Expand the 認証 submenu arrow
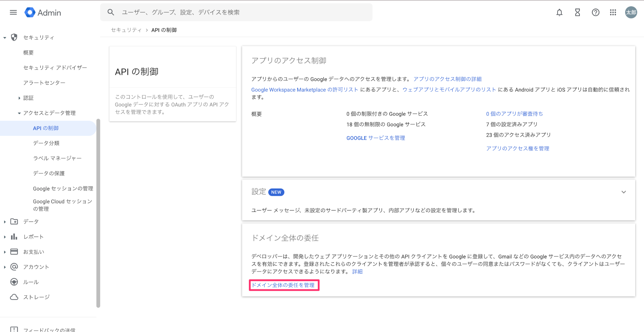The width and height of the screenshot is (644, 332). point(19,98)
